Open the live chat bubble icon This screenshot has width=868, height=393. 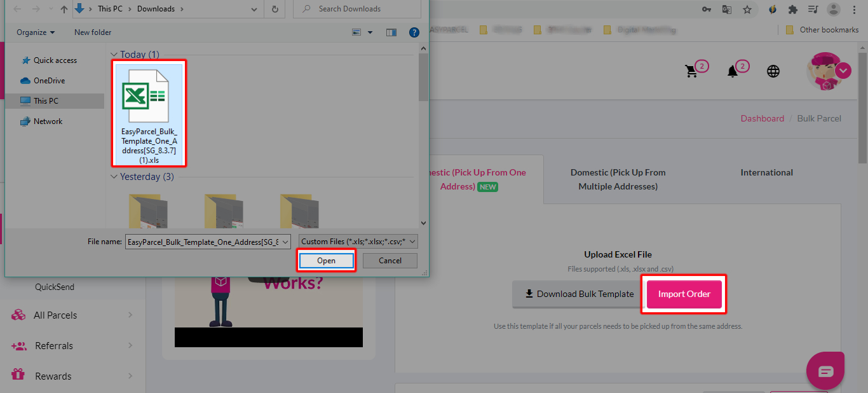click(x=825, y=370)
